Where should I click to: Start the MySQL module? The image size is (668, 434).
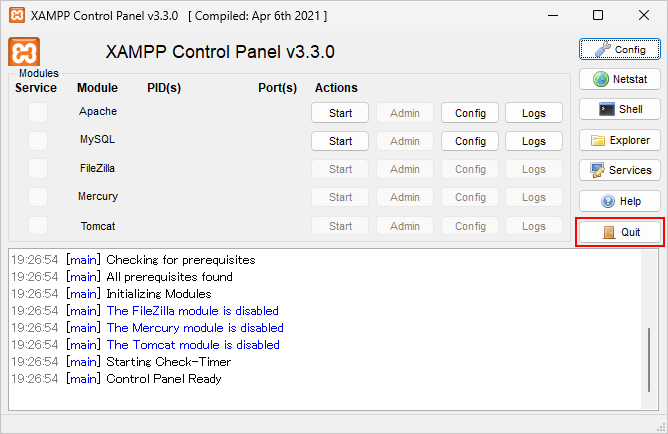340,141
